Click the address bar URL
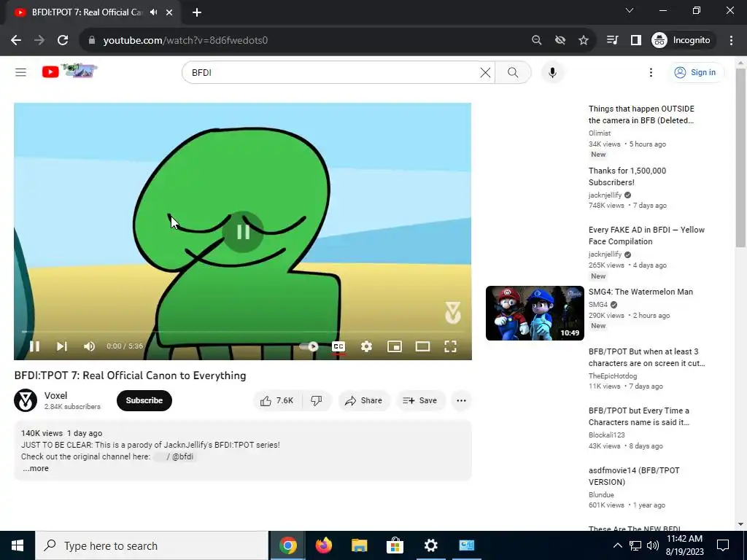747x560 pixels. click(185, 40)
